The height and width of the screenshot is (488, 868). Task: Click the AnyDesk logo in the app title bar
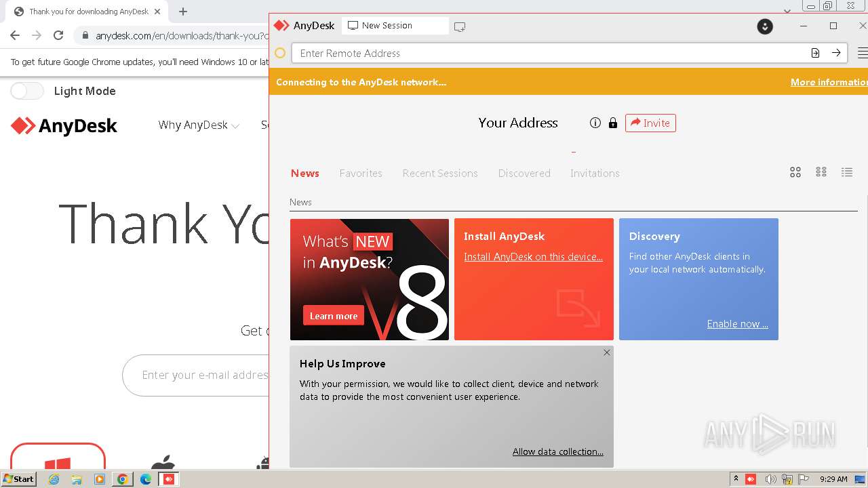point(281,26)
